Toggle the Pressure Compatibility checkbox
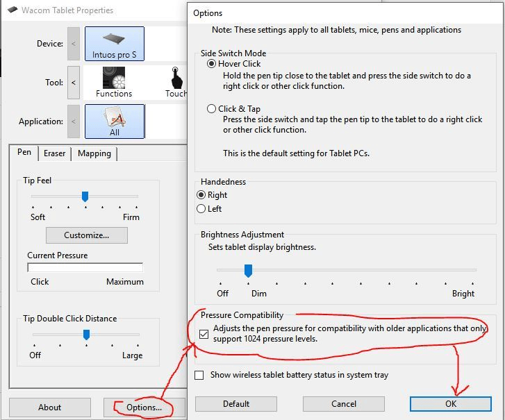 (204, 335)
